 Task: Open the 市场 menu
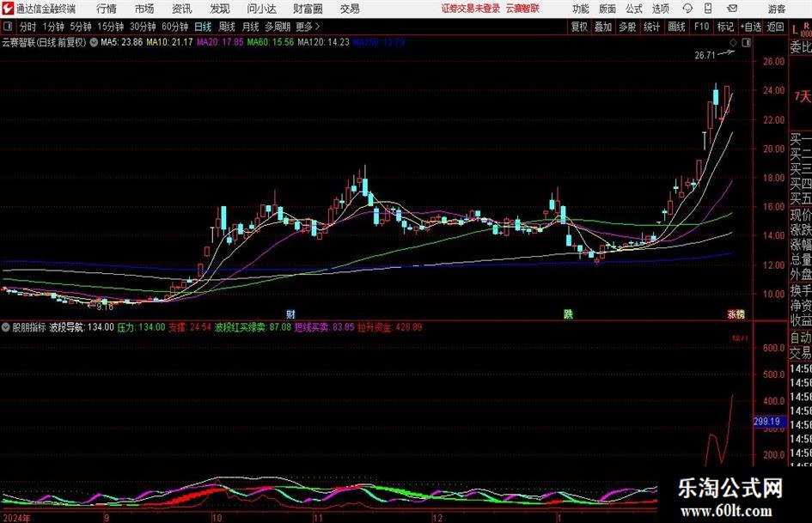pyautogui.click(x=144, y=9)
